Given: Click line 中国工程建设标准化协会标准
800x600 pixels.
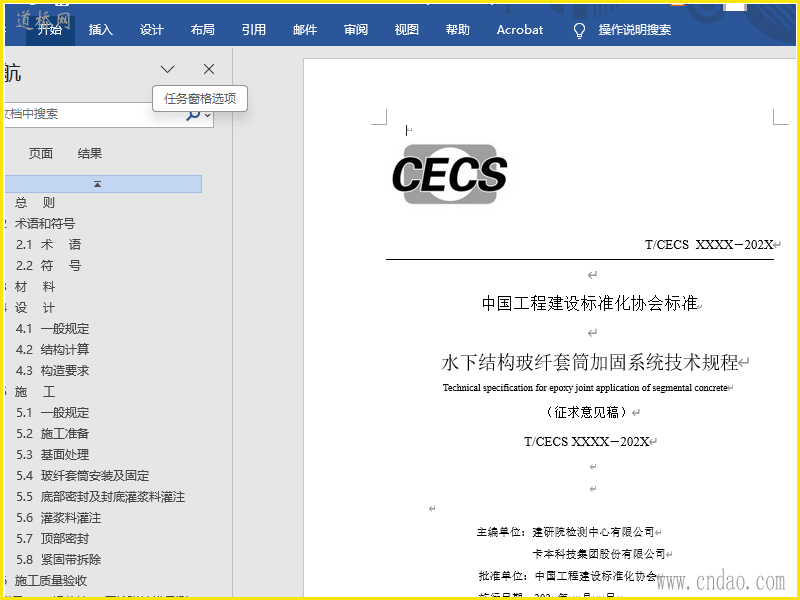Looking at the screenshot, I should 590,304.
